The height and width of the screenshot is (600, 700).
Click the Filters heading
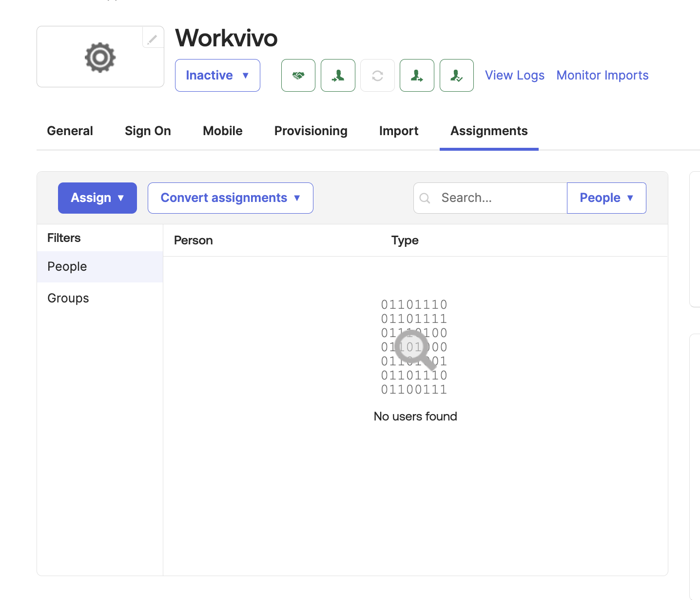[x=64, y=238]
